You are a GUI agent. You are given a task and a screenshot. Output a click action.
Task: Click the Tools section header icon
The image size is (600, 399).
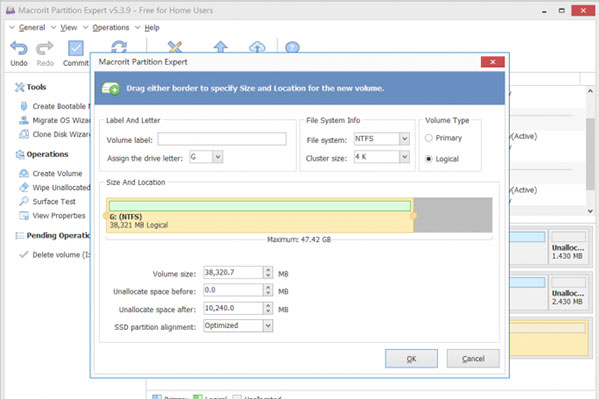[20, 87]
